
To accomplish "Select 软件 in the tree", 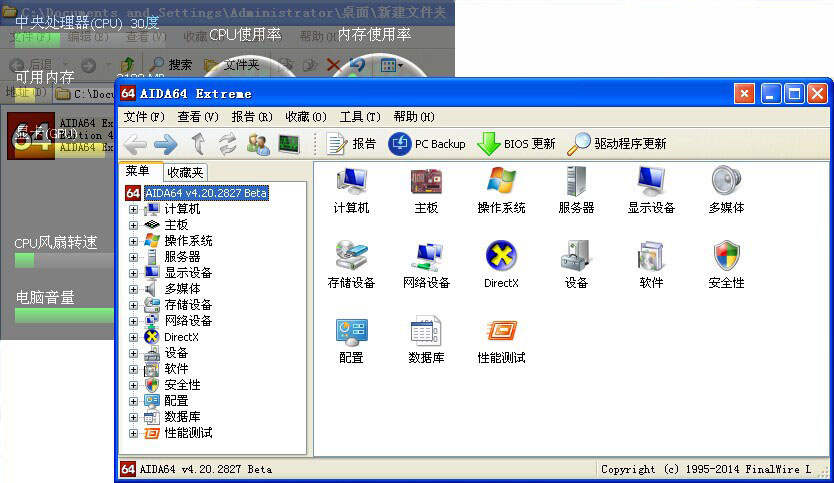I will [176, 369].
